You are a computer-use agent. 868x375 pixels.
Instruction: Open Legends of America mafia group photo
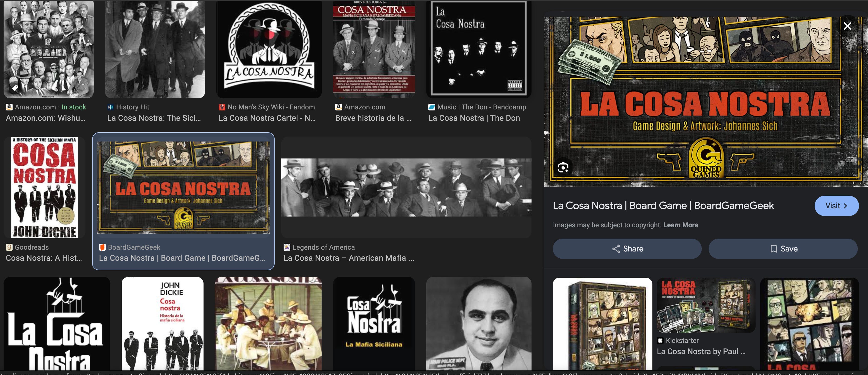click(406, 188)
